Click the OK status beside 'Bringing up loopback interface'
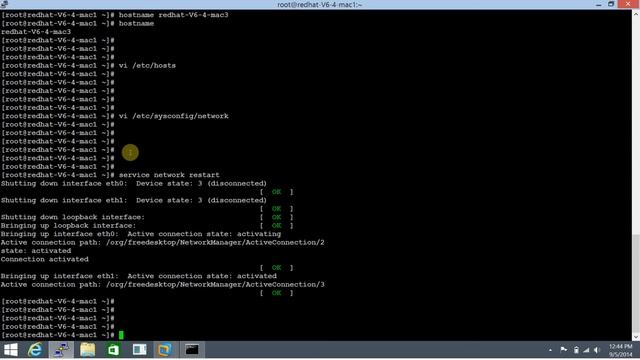 tap(276, 225)
